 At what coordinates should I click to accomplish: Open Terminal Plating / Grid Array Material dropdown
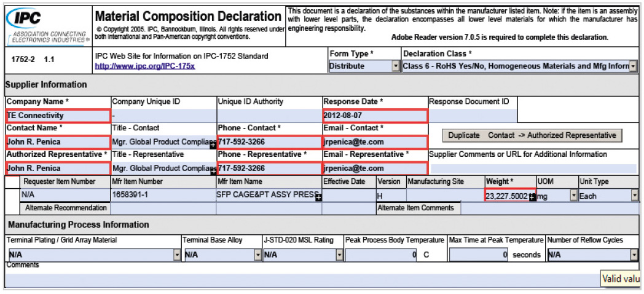tap(177, 255)
